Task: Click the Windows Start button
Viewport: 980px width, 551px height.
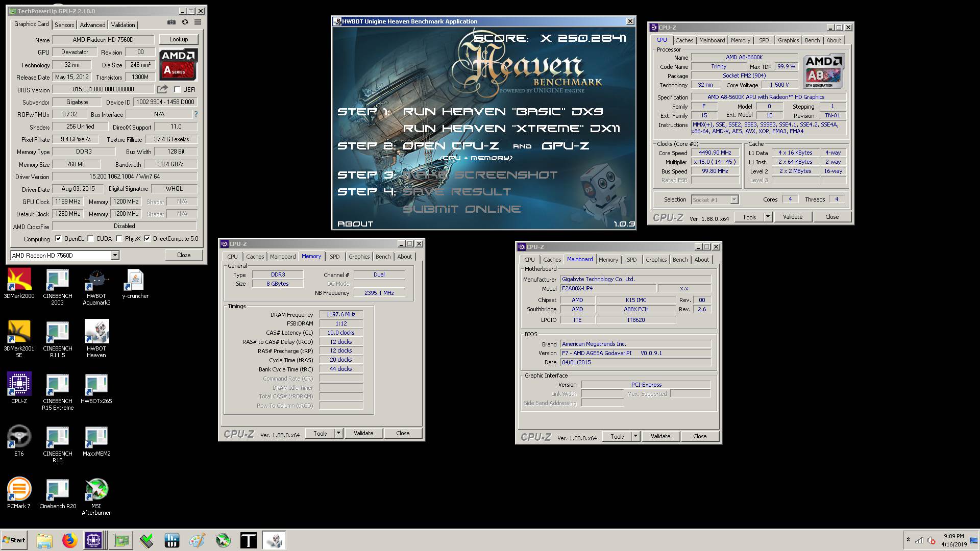Action: coord(14,540)
